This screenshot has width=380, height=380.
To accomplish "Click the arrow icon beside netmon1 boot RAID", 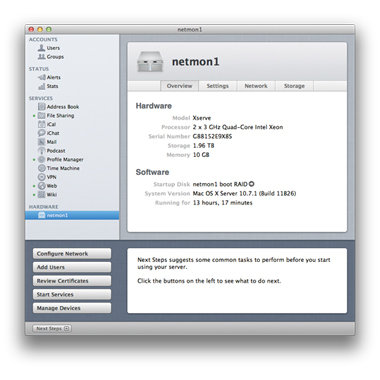I will pos(252,184).
